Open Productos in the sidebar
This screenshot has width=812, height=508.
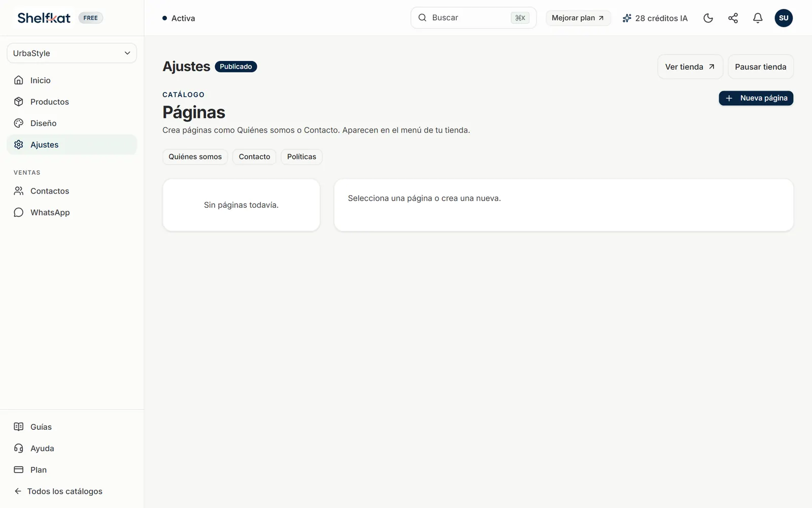(72, 102)
